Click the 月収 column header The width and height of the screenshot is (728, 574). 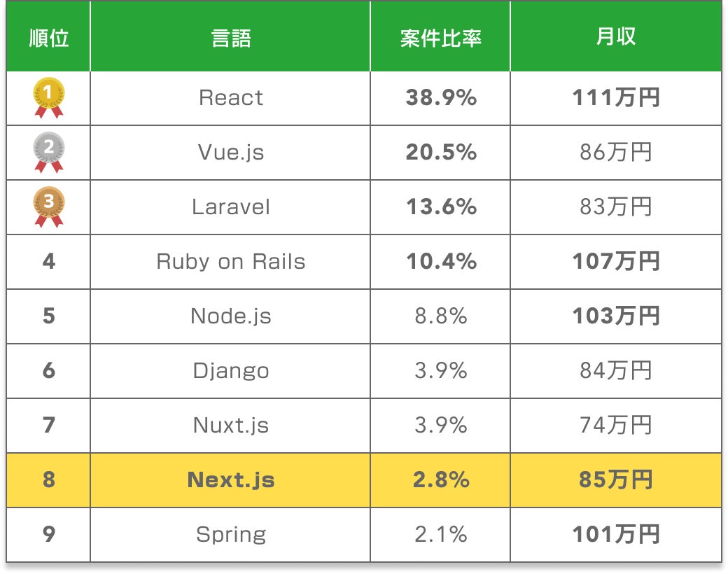(616, 38)
